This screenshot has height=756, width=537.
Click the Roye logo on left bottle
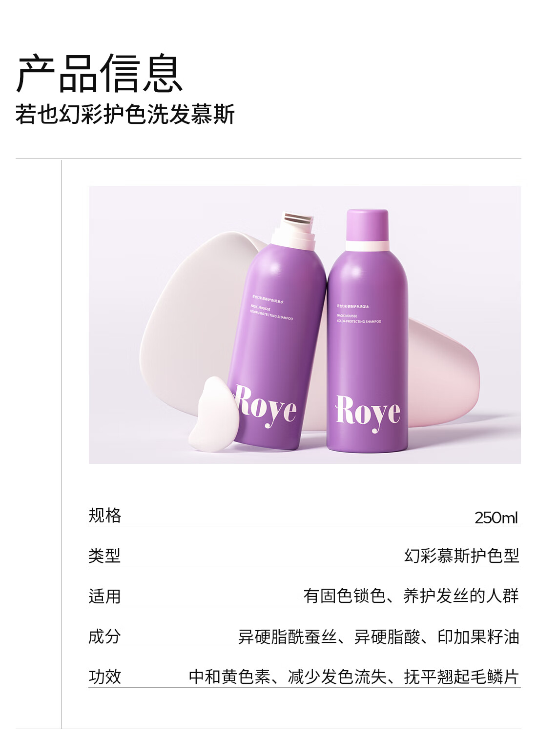266,406
